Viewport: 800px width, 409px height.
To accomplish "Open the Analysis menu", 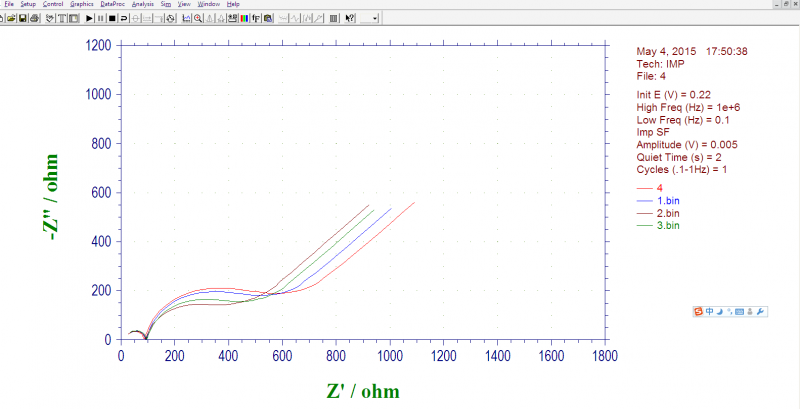I will 142,4.
